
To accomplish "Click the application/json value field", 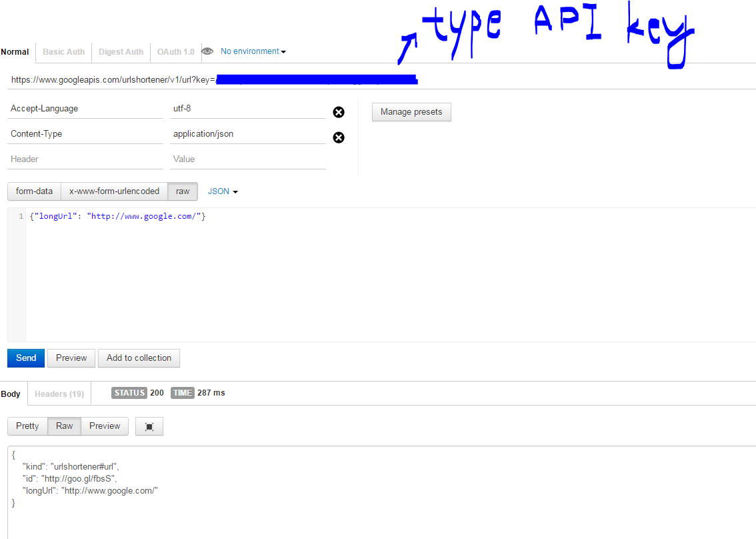I will 248,134.
